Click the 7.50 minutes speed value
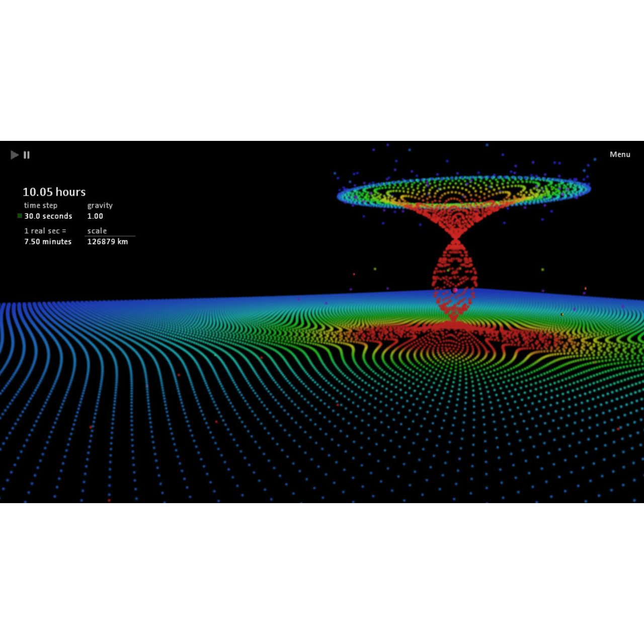 48,242
